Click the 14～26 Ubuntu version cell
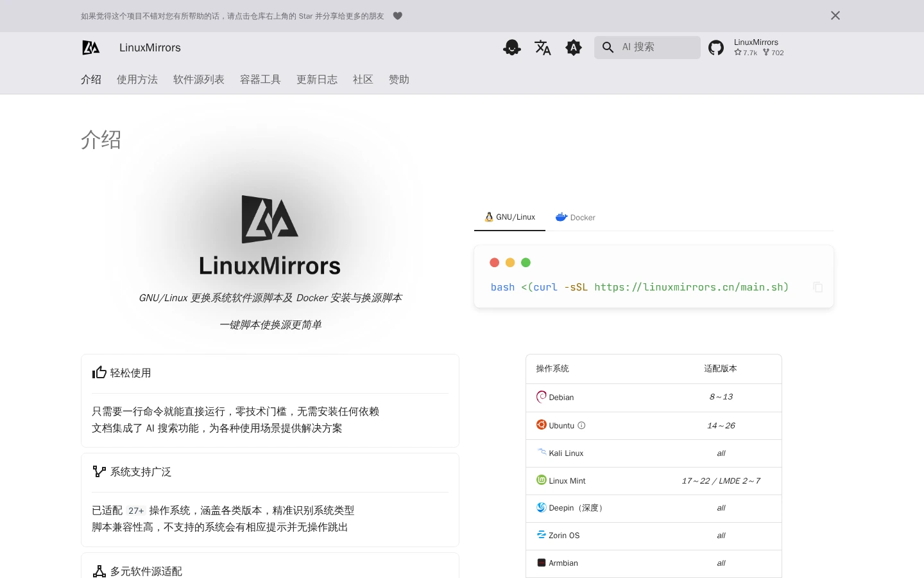Screen dimensions: 924x578 721,425
